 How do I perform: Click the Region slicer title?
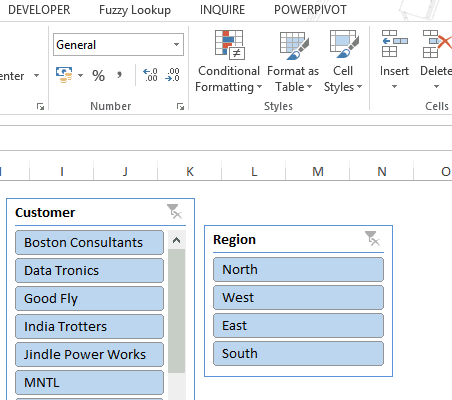[235, 240]
